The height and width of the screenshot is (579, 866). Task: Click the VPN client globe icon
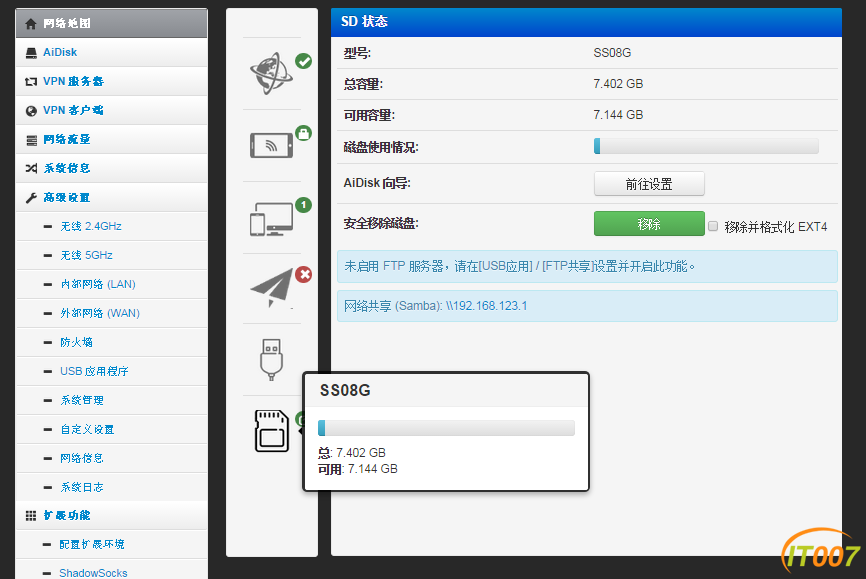[x=31, y=110]
